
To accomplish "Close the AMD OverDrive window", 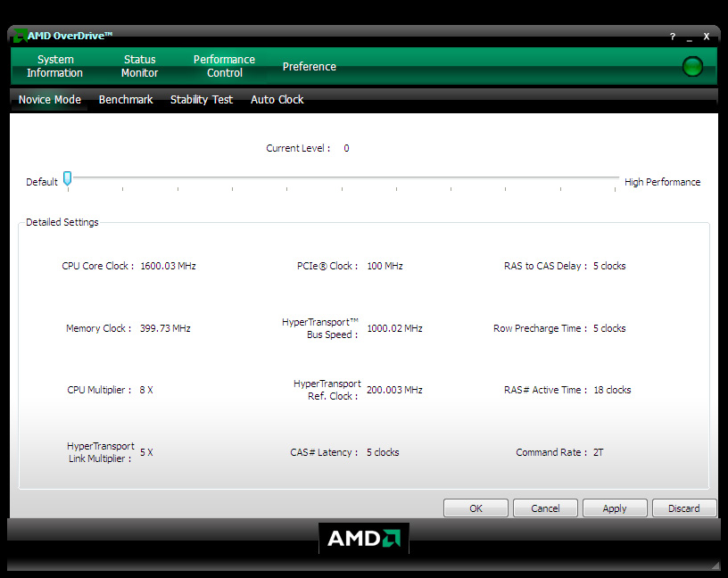I will coord(707,37).
